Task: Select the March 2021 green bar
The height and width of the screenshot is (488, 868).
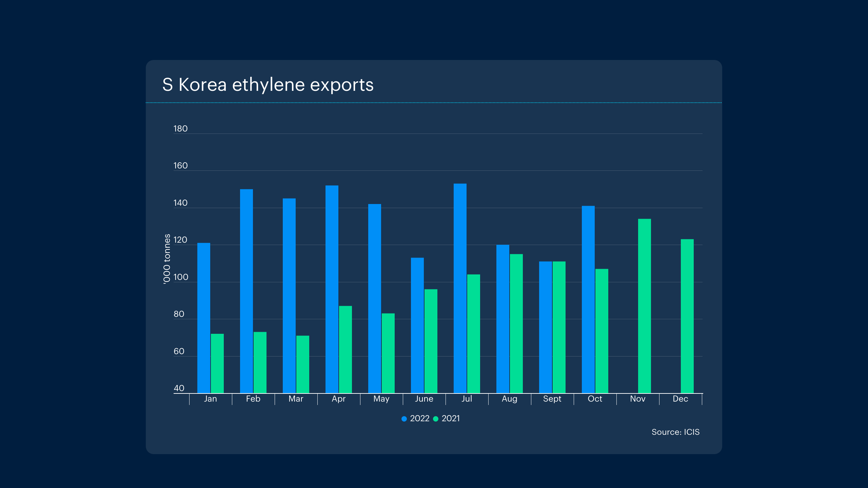Action: [302, 364]
